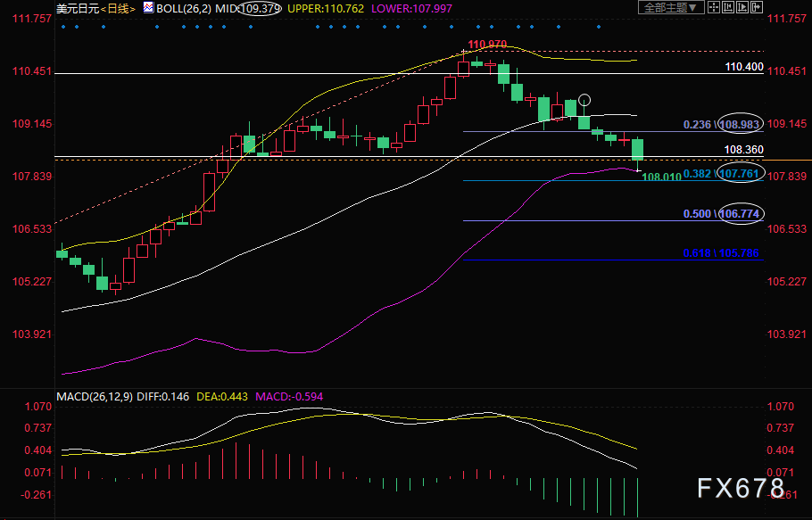Screen dimensions: 812x520
Task: Open the 全部主题 theme dropdown
Action: coord(671,7)
